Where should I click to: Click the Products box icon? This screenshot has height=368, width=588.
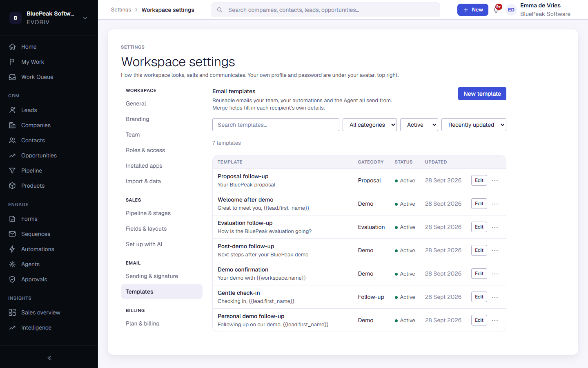coord(12,186)
